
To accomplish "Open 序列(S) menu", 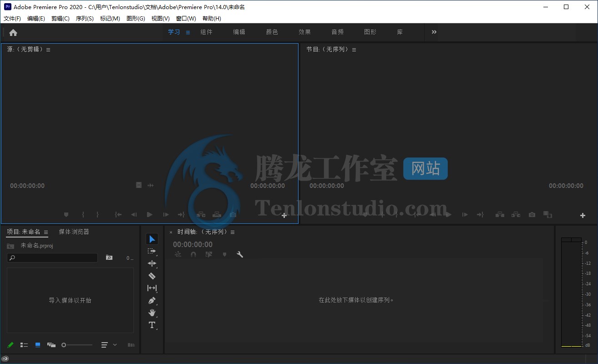I will 85,19.
